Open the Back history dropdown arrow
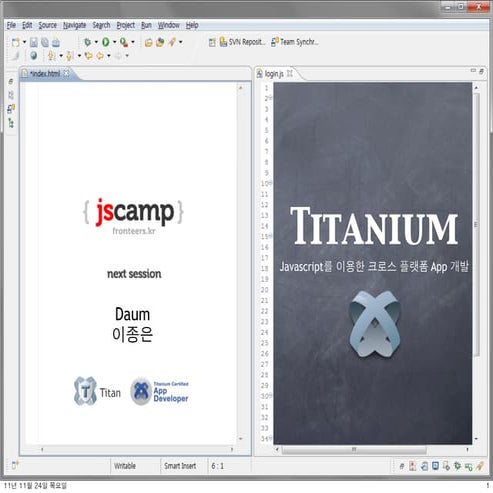 click(109, 56)
